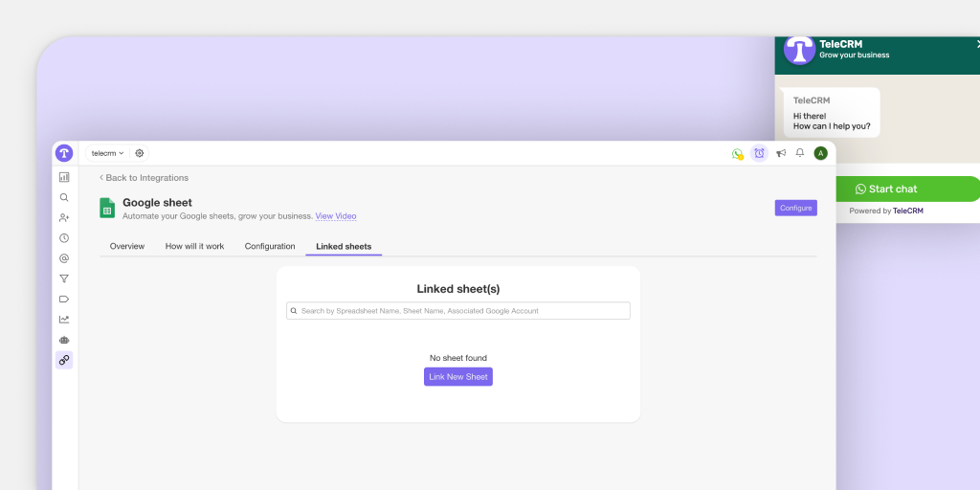
Task: Click the 'Google sheet' title text
Action: tap(158, 203)
